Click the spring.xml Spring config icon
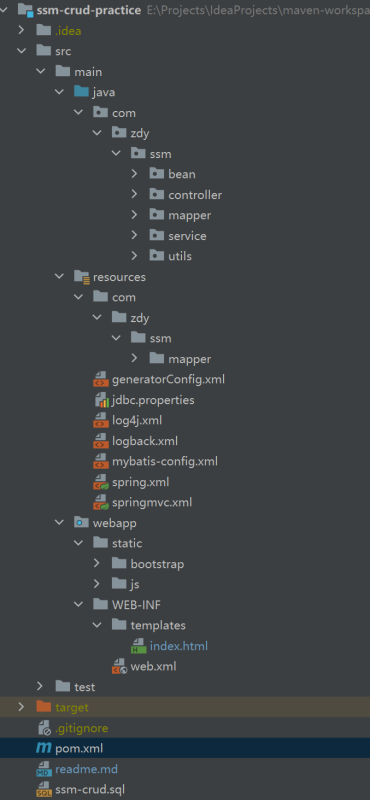 (x=101, y=482)
